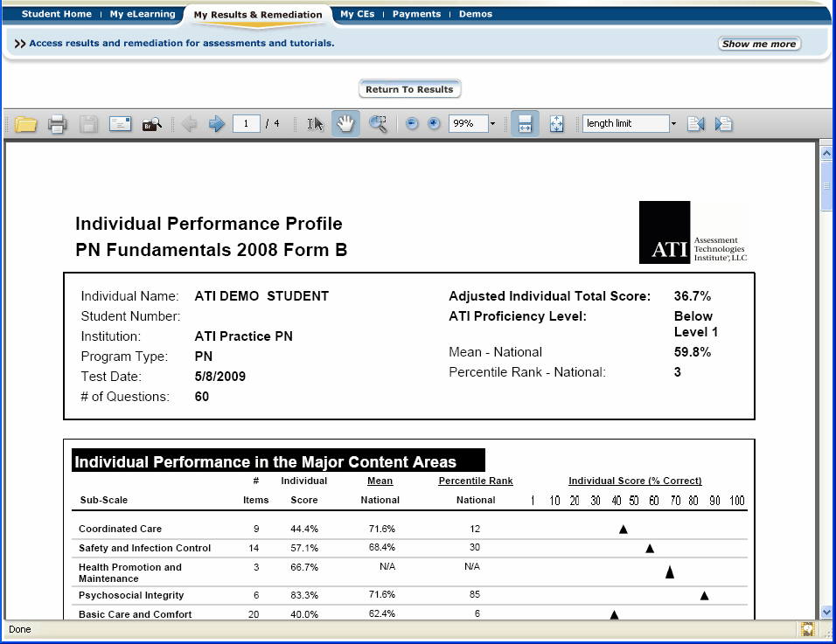The width and height of the screenshot is (836, 644).
Task: Click the Show me more button
Action: (759, 44)
